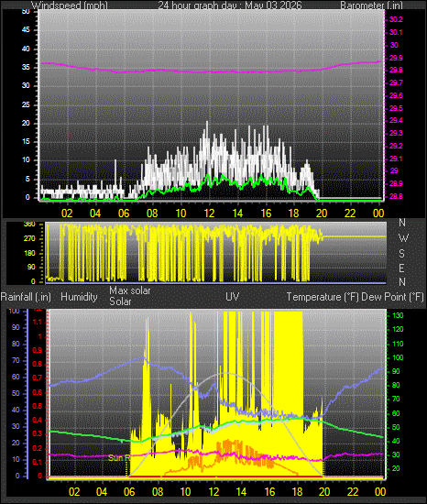This screenshot has width=427, height=504.
Task: Click the 360 degree wind direction label
Action: 29,224
